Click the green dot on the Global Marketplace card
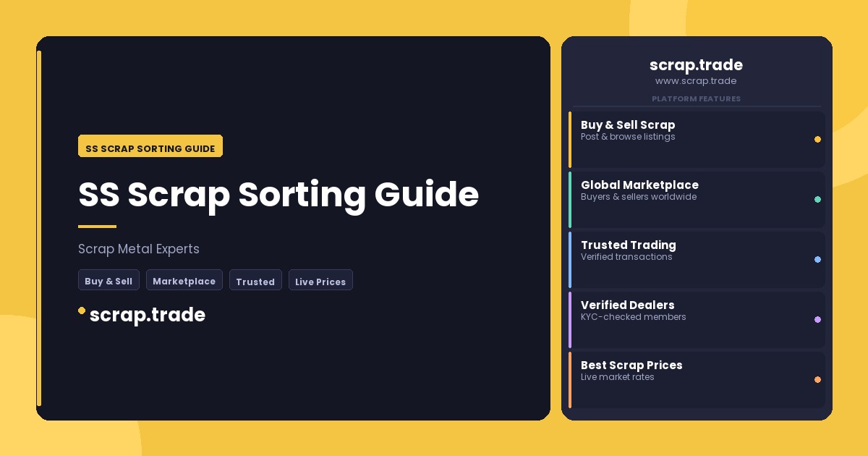Viewport: 868px width, 456px height. (x=817, y=199)
